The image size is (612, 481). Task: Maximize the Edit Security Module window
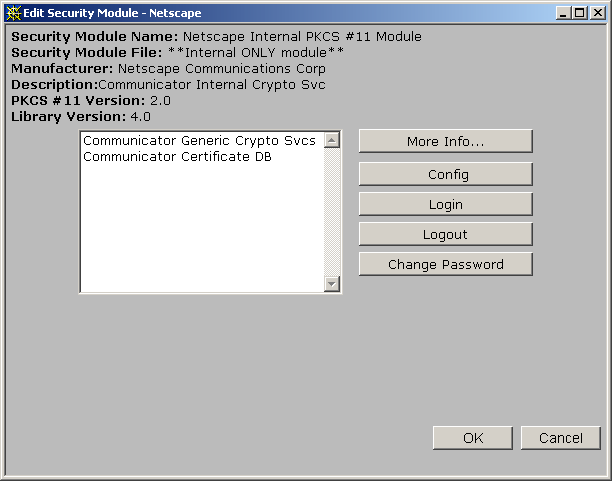580,13
